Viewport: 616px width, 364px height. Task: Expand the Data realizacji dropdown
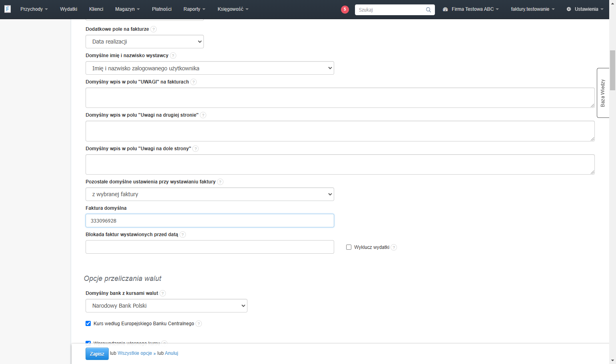145,42
